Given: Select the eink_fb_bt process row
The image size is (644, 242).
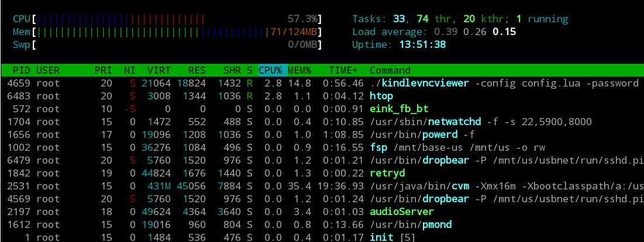Looking at the screenshot, I should (322, 109).
